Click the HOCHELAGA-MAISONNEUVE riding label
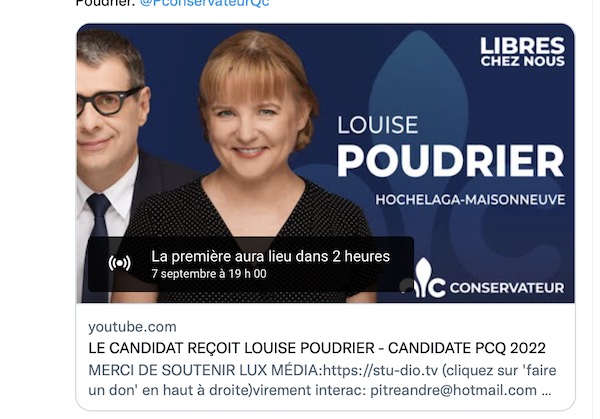600x419 pixels. (x=470, y=200)
